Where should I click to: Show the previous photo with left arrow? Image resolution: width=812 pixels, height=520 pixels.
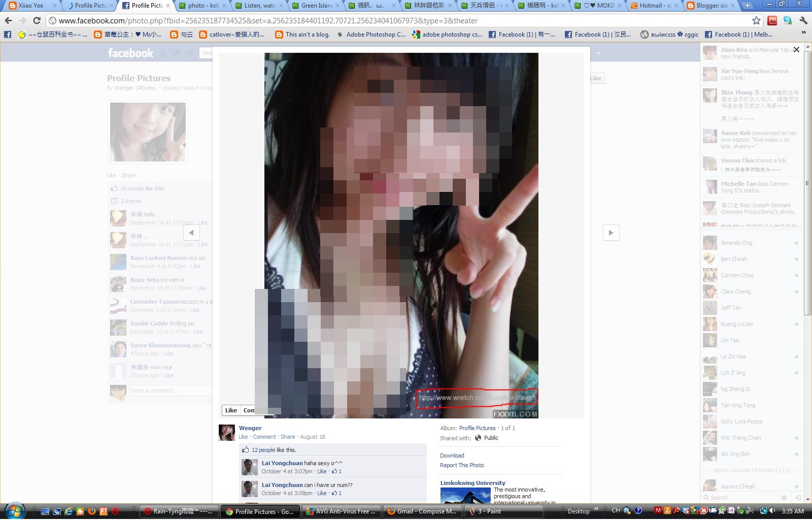tap(191, 233)
